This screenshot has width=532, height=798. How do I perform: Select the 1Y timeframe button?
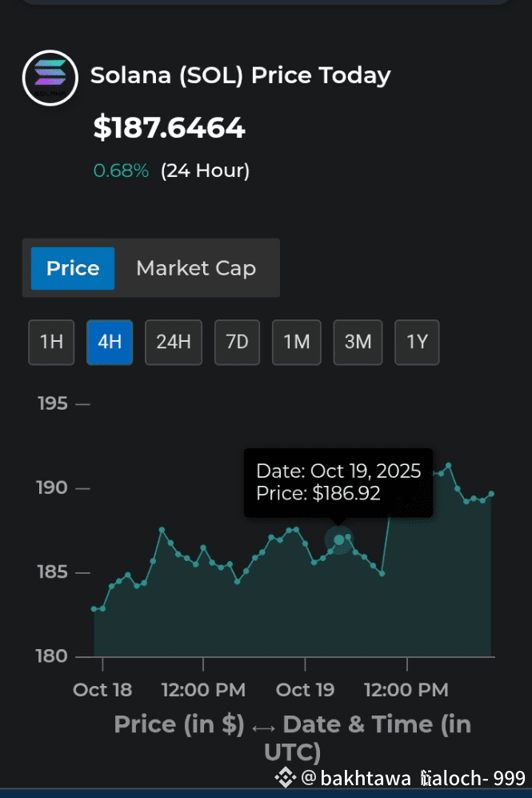pyautogui.click(x=417, y=342)
